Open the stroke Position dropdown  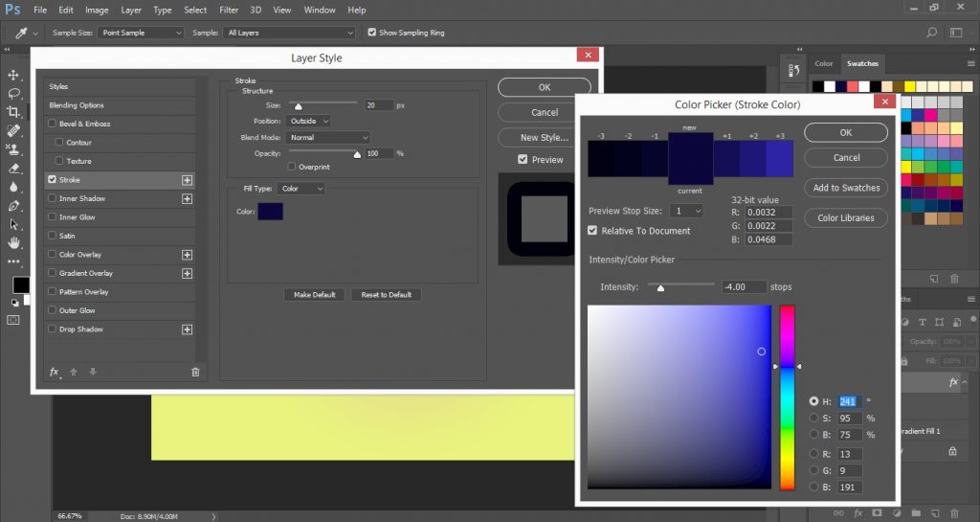pos(308,122)
